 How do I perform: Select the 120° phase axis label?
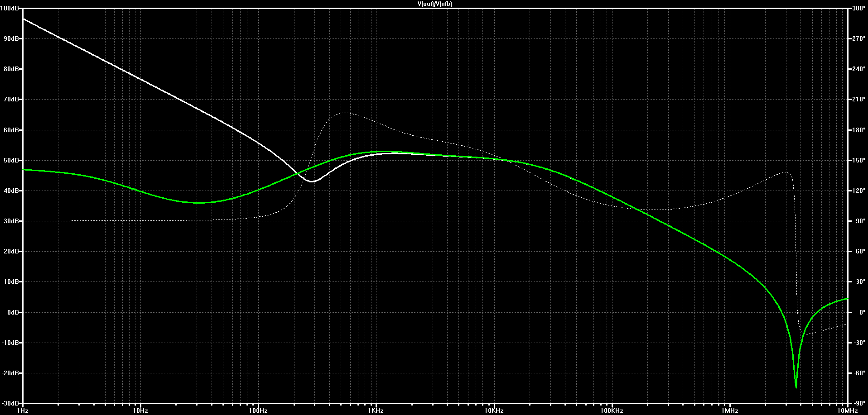point(858,191)
